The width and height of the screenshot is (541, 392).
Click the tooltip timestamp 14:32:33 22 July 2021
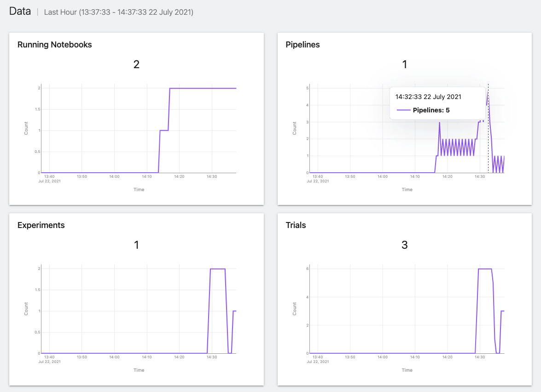428,97
